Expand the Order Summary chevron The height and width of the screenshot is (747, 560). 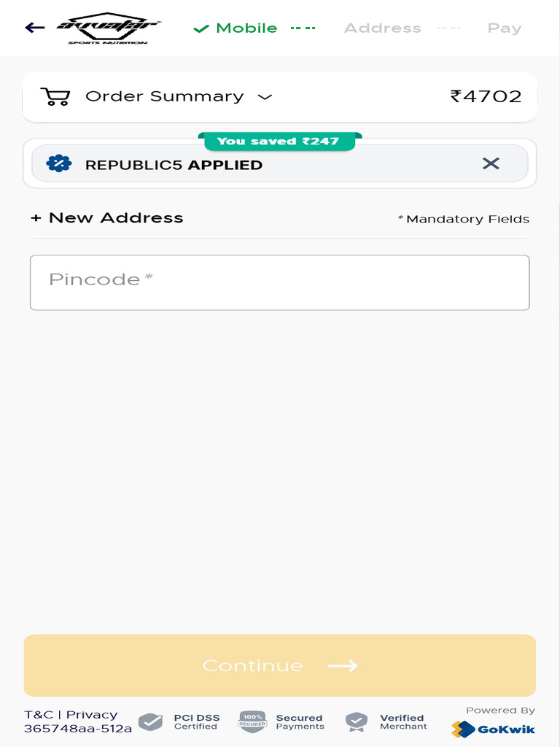(x=265, y=97)
